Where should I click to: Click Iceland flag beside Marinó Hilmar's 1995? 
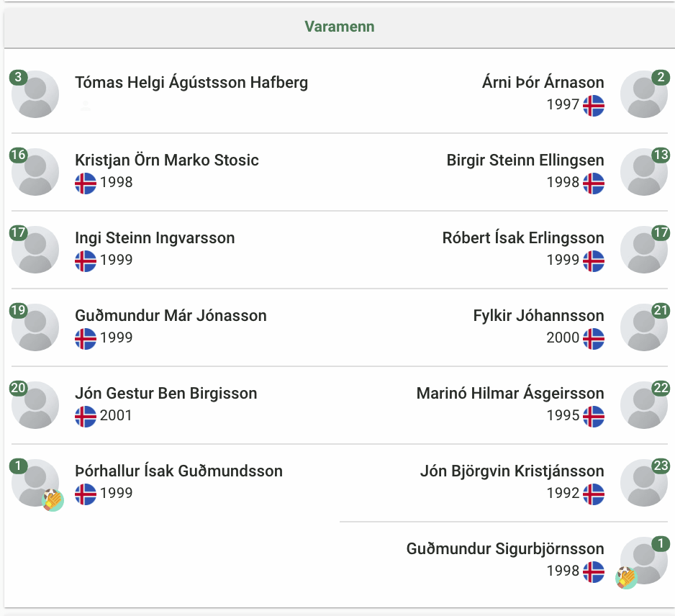tap(594, 416)
